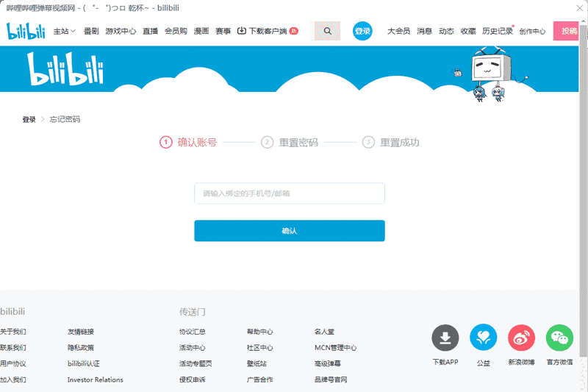
Task: Open the 新浪微博 Weibo icon
Action: (521, 338)
